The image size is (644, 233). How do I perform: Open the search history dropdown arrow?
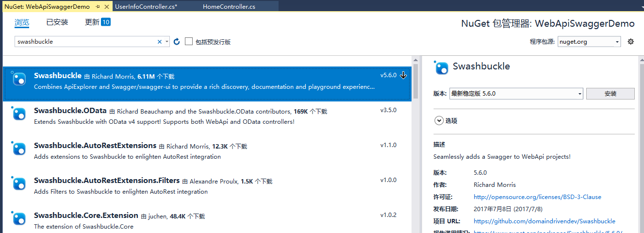[167, 42]
